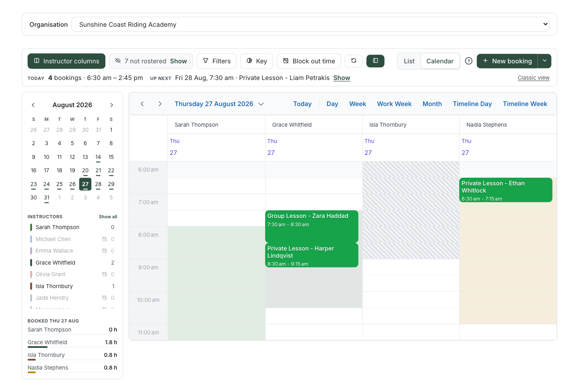The width and height of the screenshot is (579, 392).
Task: Toggle Grace Whitfield in instructors list
Action: coord(72,262)
